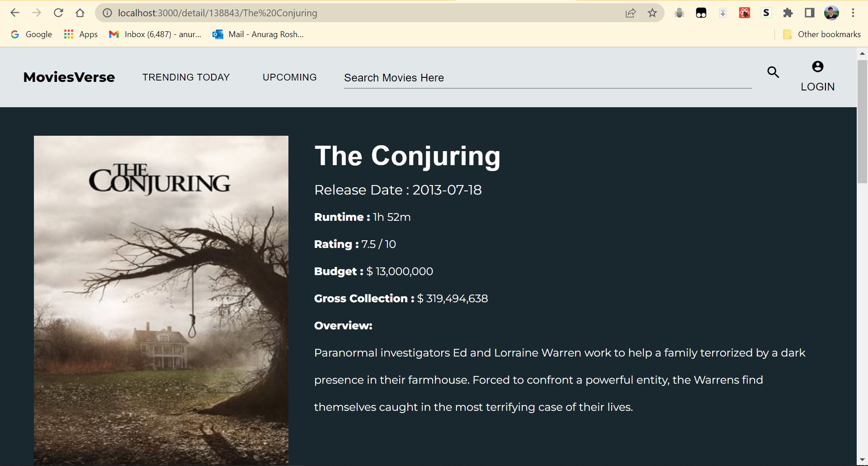Open the Chrome three-dot menu
Viewport: 868px width, 466px height.
pyautogui.click(x=853, y=13)
